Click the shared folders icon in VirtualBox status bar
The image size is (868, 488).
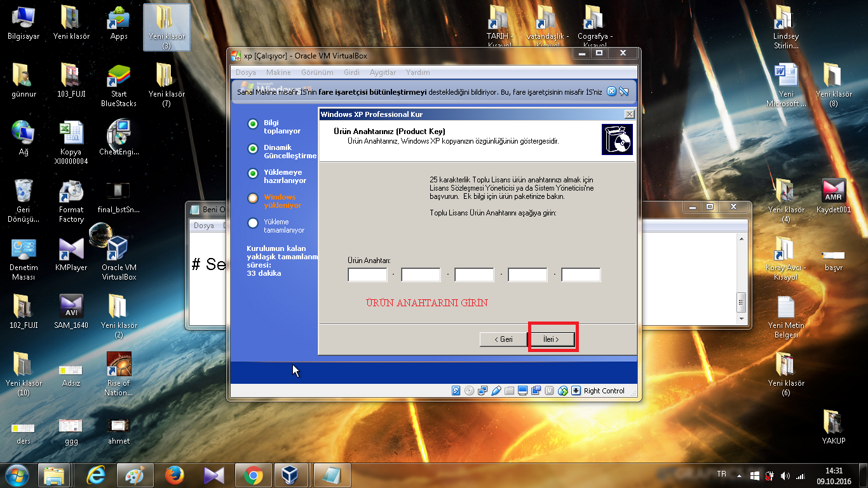tap(510, 391)
